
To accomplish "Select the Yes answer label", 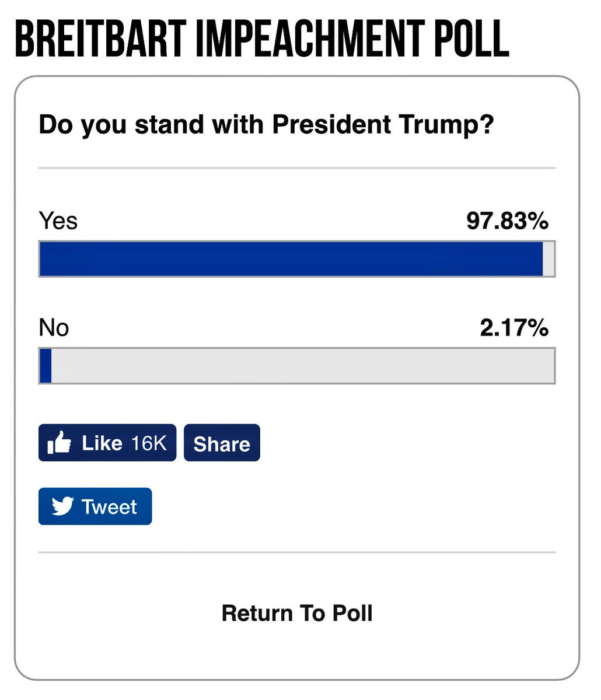I will coord(58,221).
